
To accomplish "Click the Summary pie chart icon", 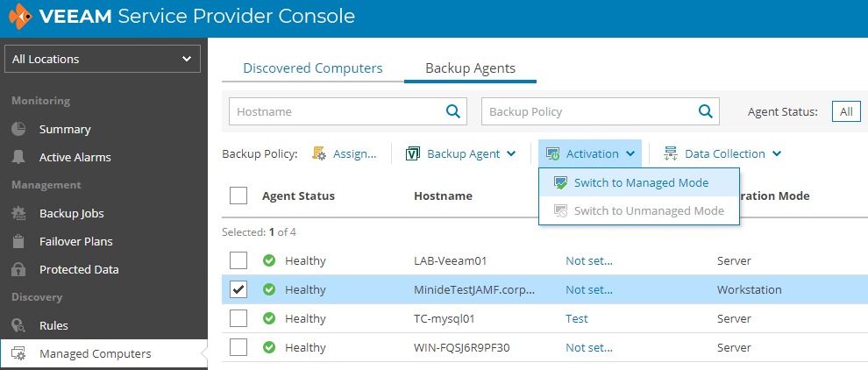I will tap(18, 129).
